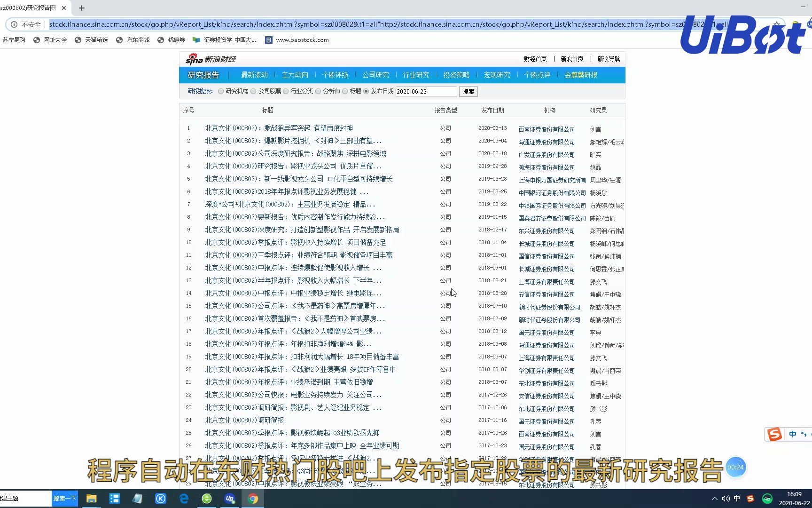The width and height of the screenshot is (812, 508).
Task: Click the 不安全 site info icon
Action: click(x=14, y=24)
